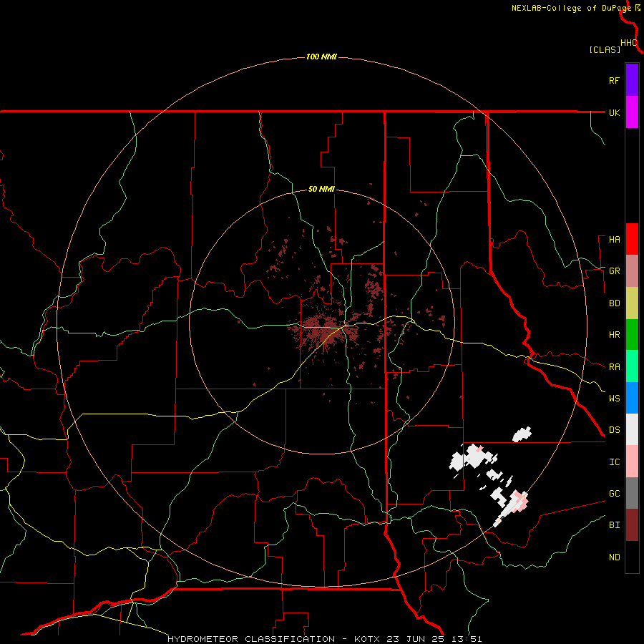Viewport: 644px width, 644px height.
Task: Click the gray GC legend swatch
Action: 632,493
